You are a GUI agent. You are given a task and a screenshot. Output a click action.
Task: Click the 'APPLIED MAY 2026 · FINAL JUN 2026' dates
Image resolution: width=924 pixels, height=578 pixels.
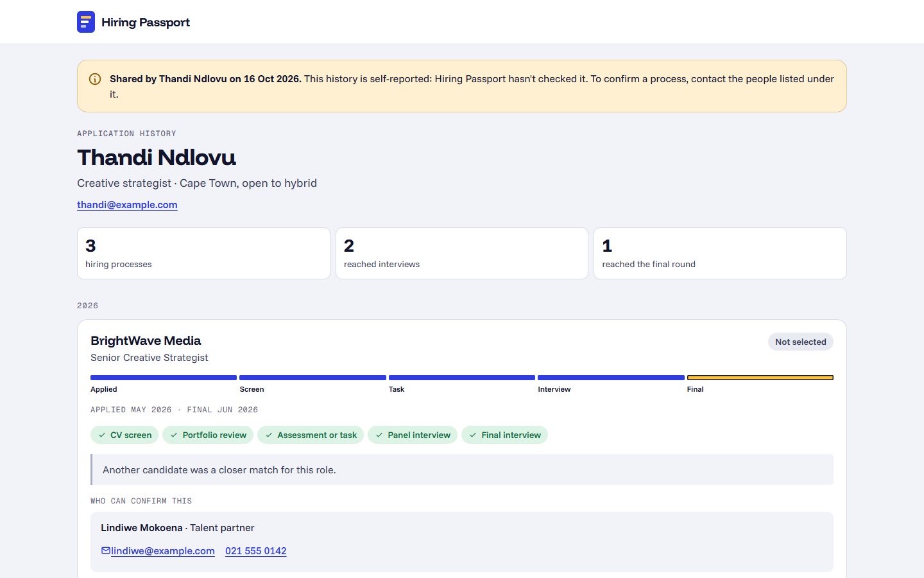click(x=175, y=410)
